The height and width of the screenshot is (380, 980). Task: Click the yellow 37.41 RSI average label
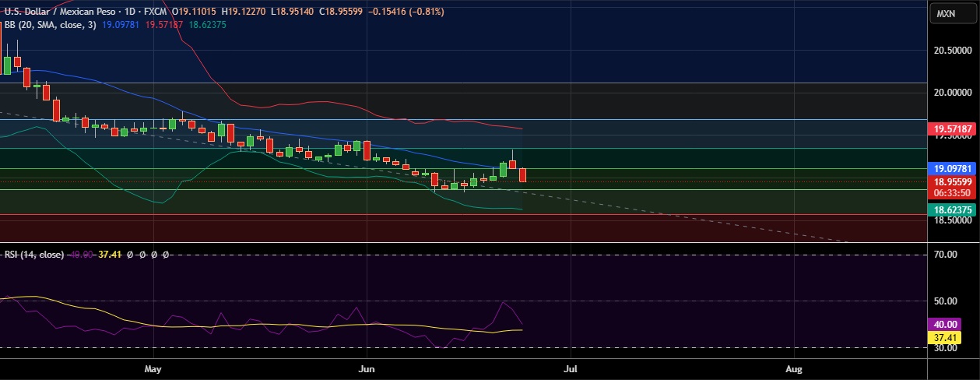pos(944,337)
